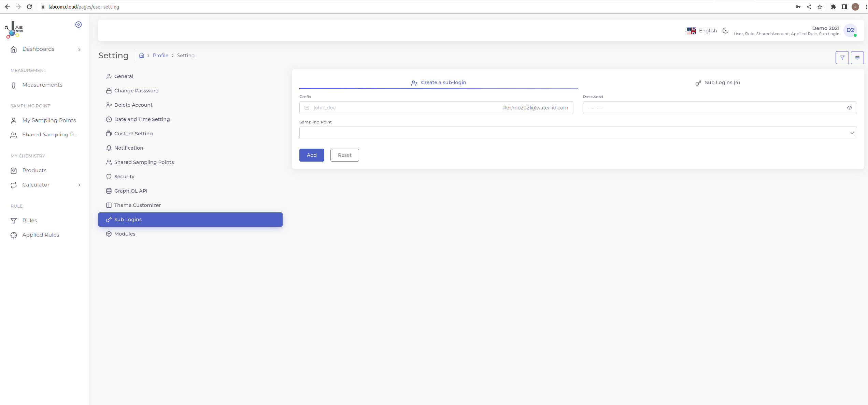Click the browser password key icon

(798, 7)
